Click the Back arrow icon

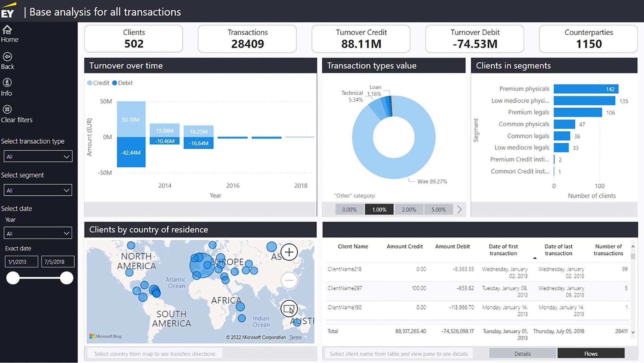pos(7,57)
